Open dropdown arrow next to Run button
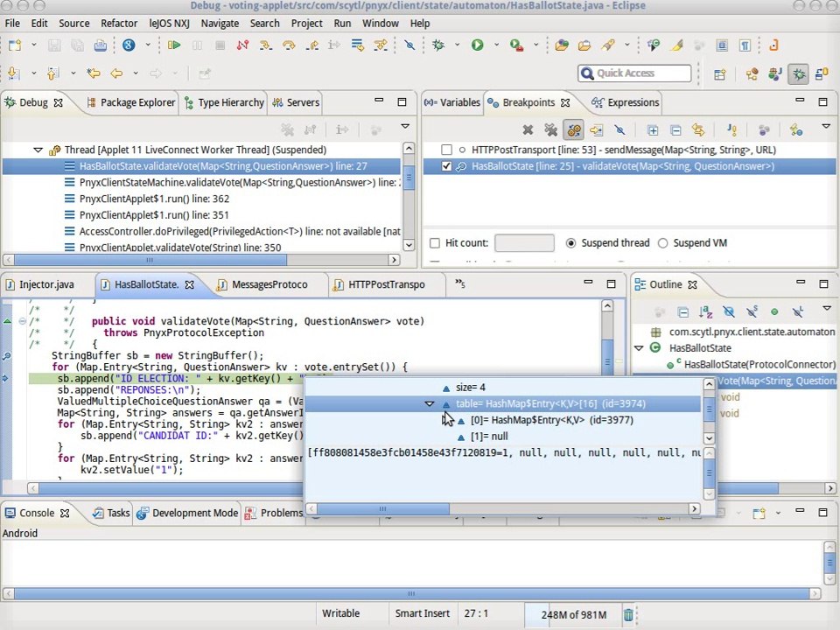 coord(497,45)
